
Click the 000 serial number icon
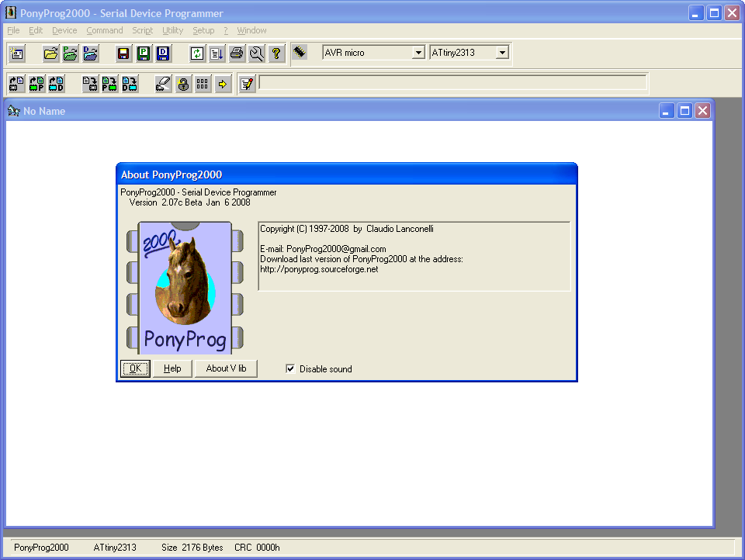[203, 84]
